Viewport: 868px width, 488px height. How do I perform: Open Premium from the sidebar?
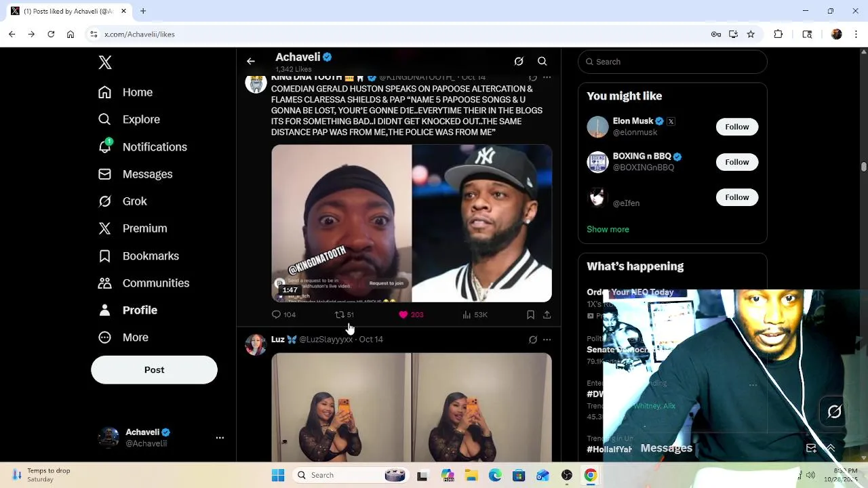(x=133, y=228)
